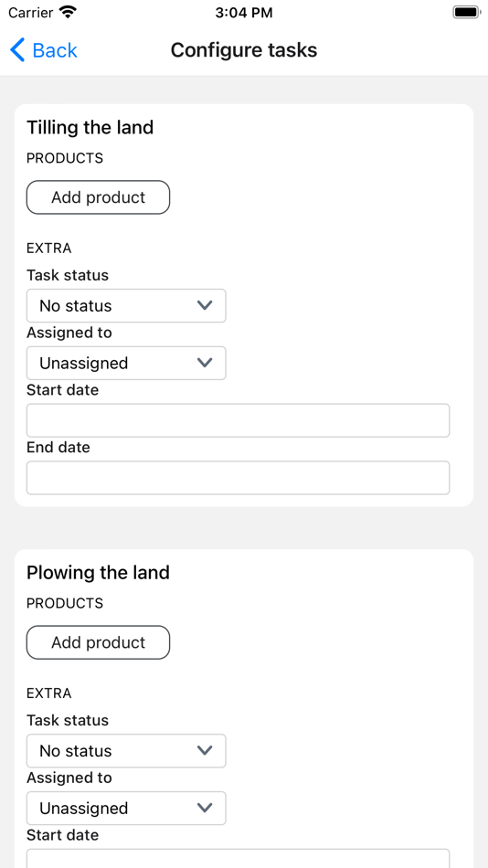Viewport: 488px width, 868px height.
Task: Open Assigned to dropdown for Plowing the land
Action: click(x=126, y=809)
